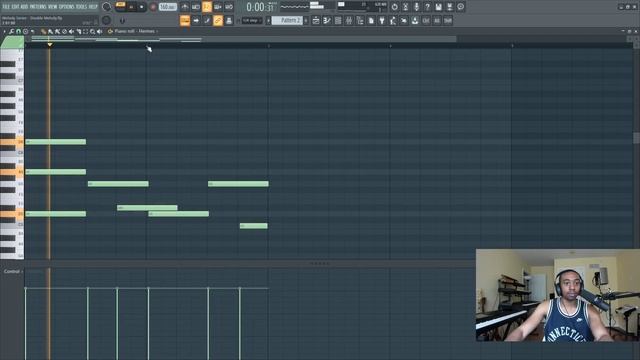Toggle the metronome
This screenshot has height=360, width=640.
184,7
